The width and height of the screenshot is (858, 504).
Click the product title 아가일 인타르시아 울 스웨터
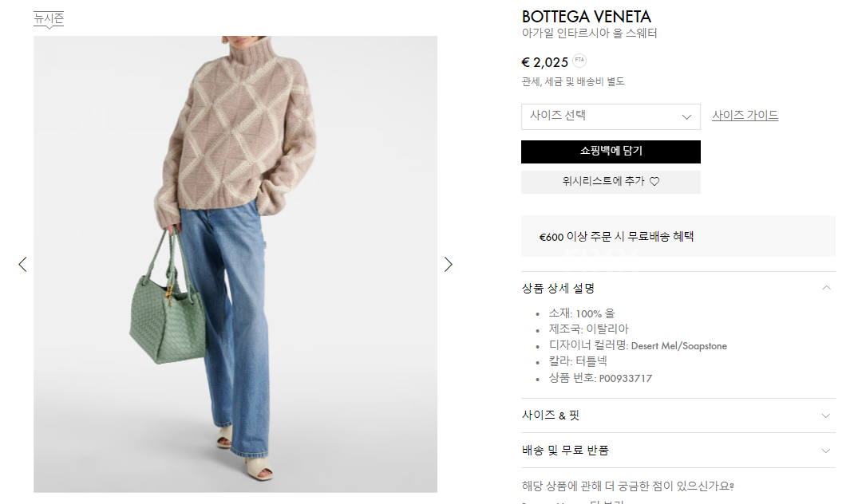tap(589, 33)
